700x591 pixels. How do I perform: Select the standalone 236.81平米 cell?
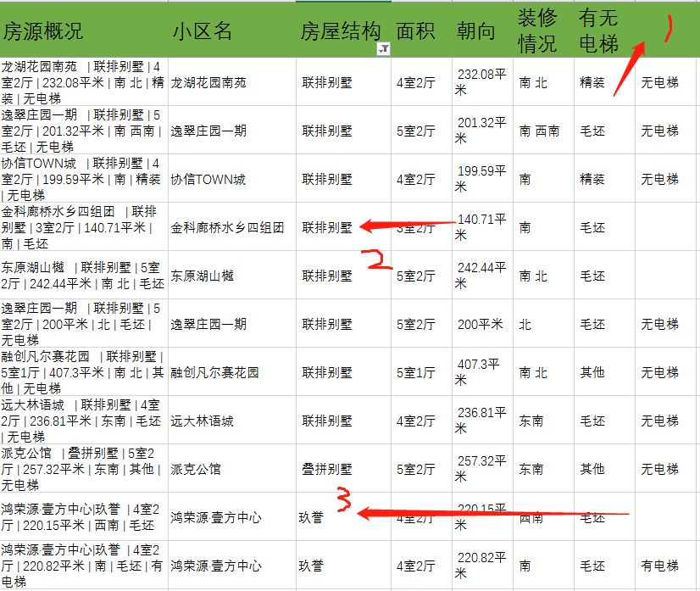pos(482,420)
